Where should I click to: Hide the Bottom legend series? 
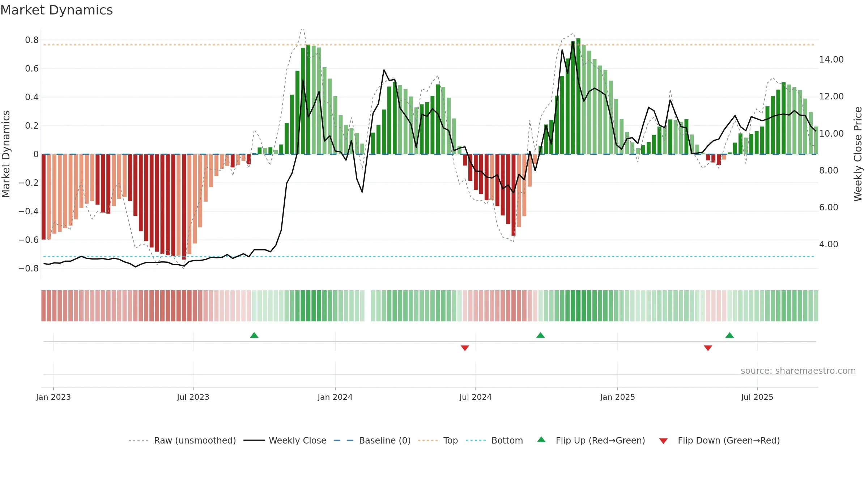[x=494, y=440]
